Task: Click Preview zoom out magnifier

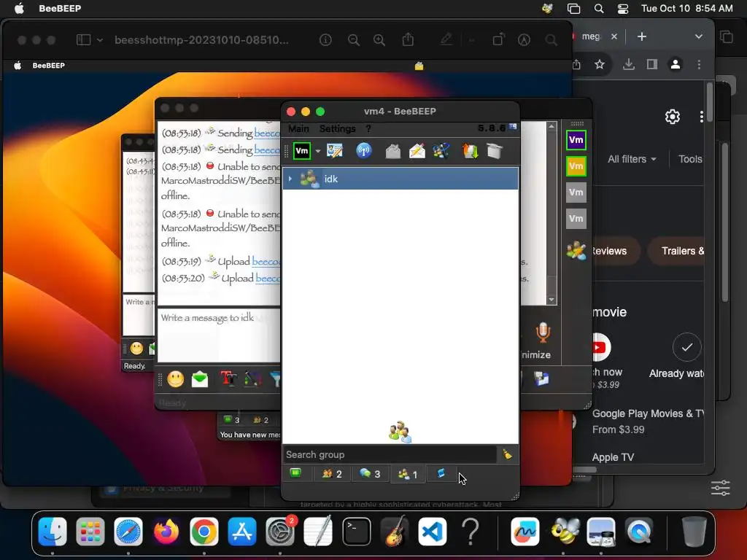Action: tap(354, 40)
